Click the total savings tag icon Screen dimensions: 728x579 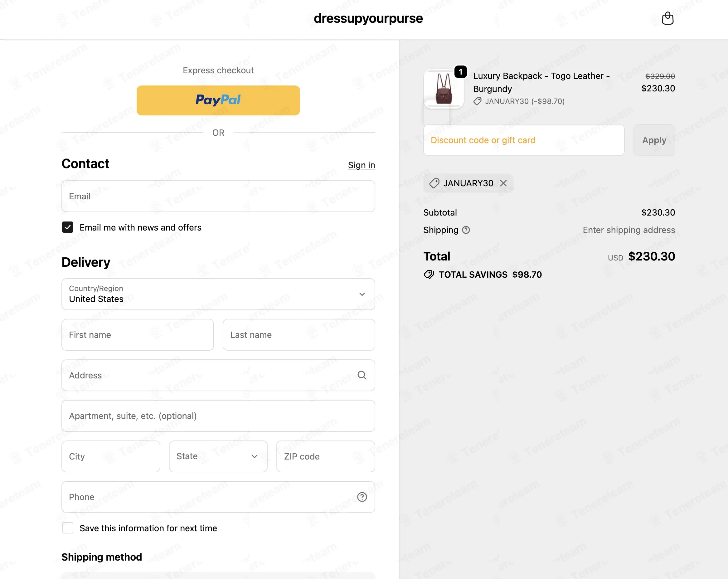point(429,274)
